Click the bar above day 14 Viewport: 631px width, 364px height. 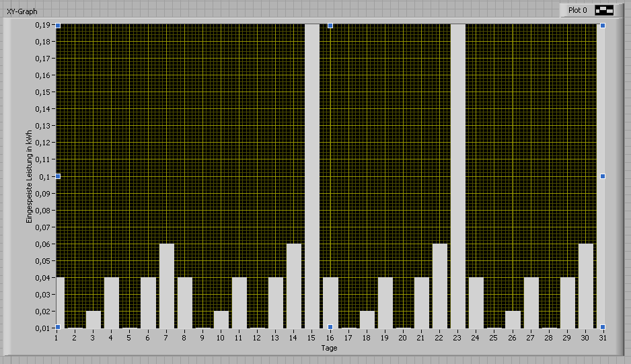[294, 286]
